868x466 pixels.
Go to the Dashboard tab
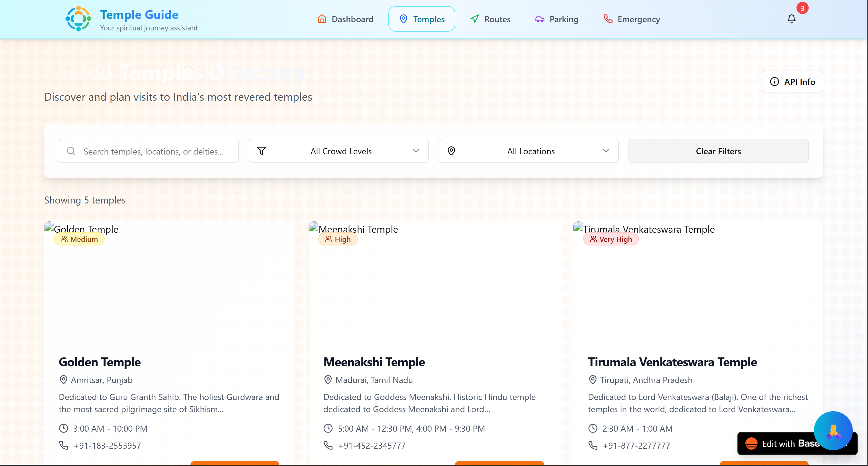click(x=345, y=19)
